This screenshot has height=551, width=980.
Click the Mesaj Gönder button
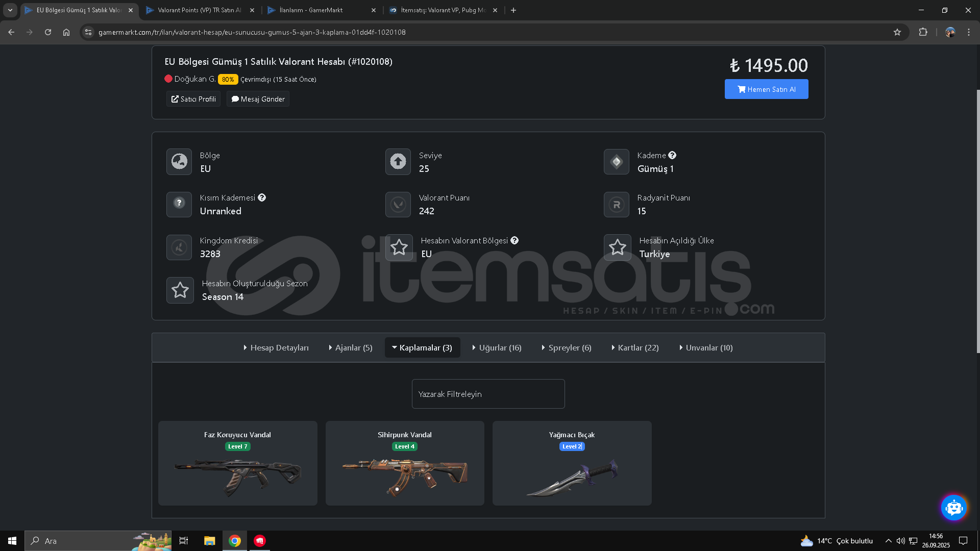tap(258, 99)
